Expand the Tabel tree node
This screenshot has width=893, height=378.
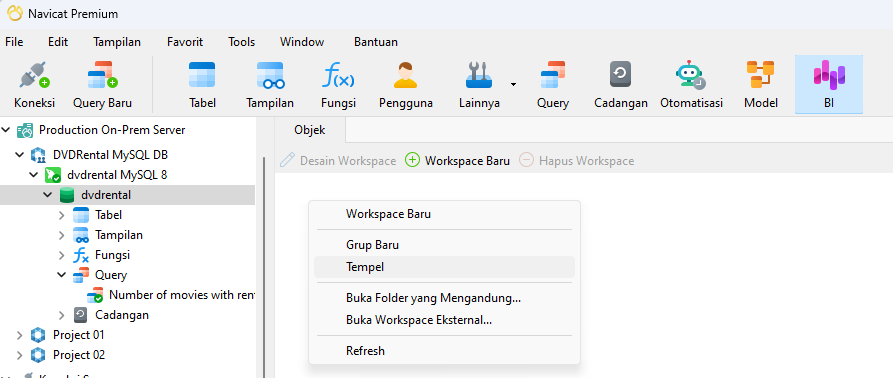[62, 215]
